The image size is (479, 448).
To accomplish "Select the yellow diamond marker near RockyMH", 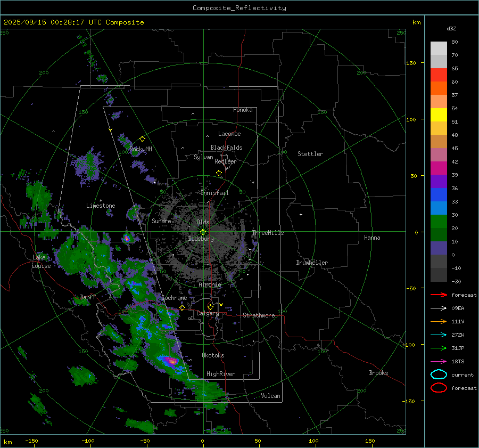I will pyautogui.click(x=142, y=139).
